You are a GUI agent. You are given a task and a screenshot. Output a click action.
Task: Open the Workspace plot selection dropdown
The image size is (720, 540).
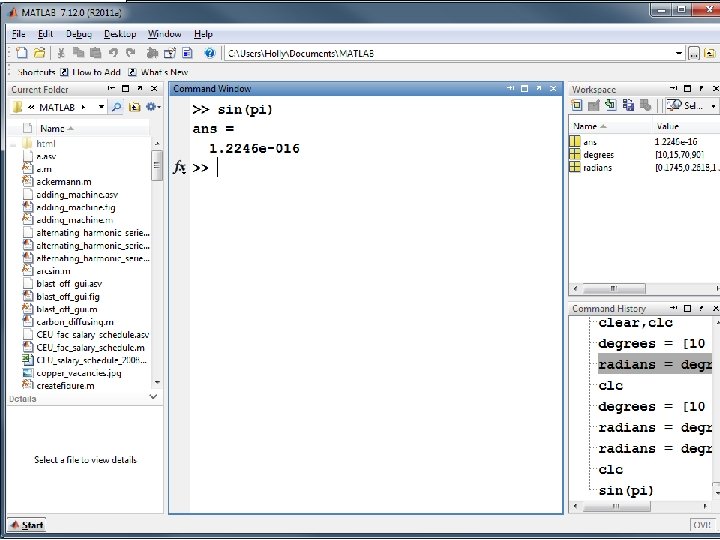coord(713,106)
